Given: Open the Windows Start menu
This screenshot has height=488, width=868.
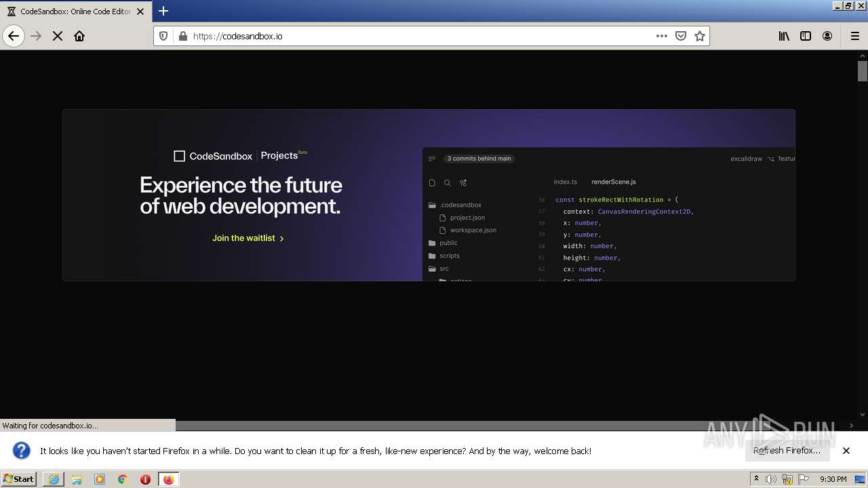Looking at the screenshot, I should [18, 479].
